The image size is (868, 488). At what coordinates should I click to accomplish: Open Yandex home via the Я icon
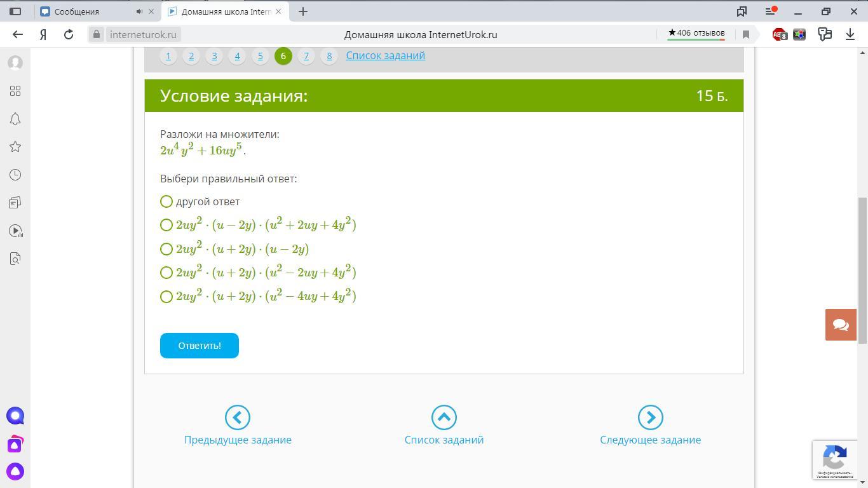(43, 34)
